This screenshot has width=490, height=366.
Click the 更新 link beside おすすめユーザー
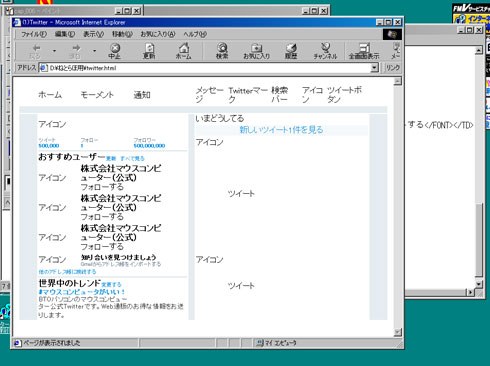coord(111,159)
